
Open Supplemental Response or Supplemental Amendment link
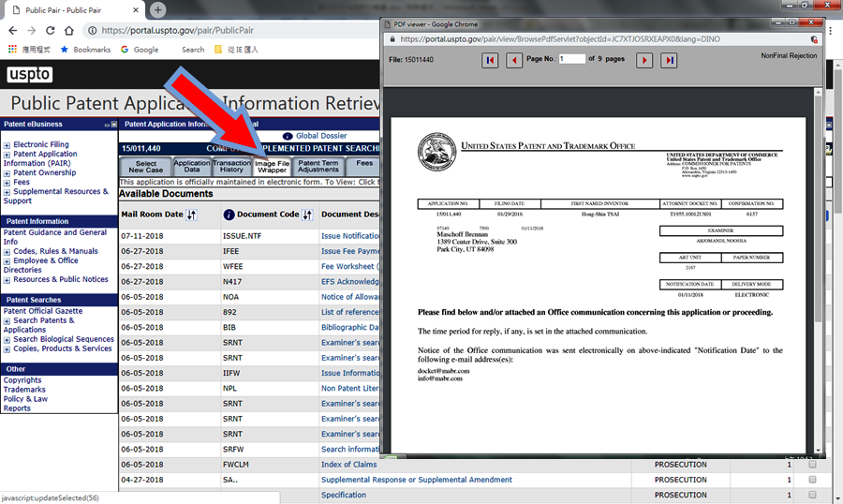[417, 480]
